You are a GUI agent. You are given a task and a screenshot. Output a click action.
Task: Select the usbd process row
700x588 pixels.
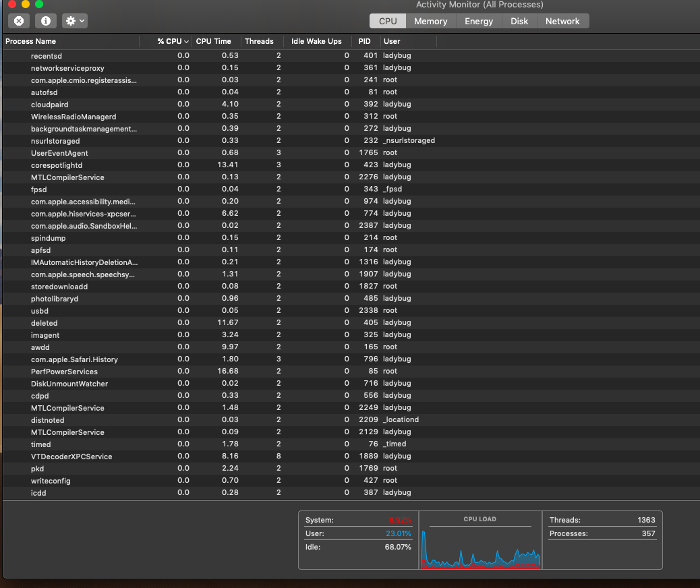click(x=351, y=311)
